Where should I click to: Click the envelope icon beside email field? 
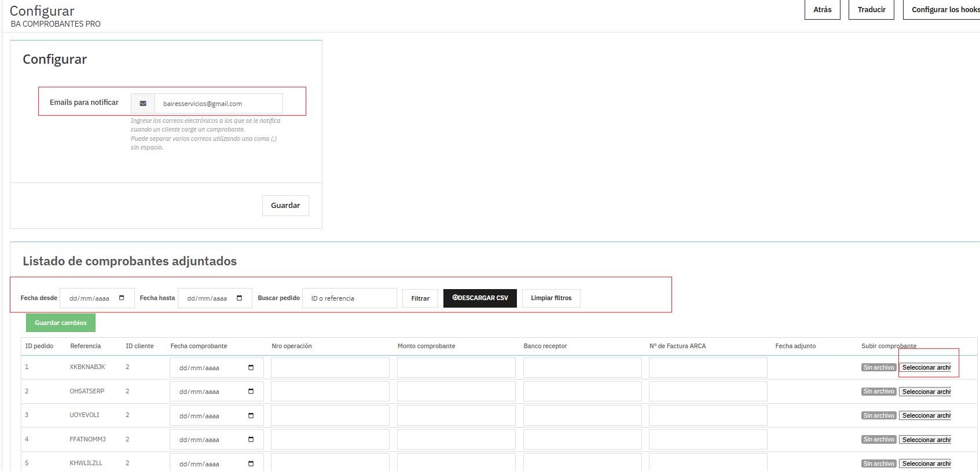[143, 104]
